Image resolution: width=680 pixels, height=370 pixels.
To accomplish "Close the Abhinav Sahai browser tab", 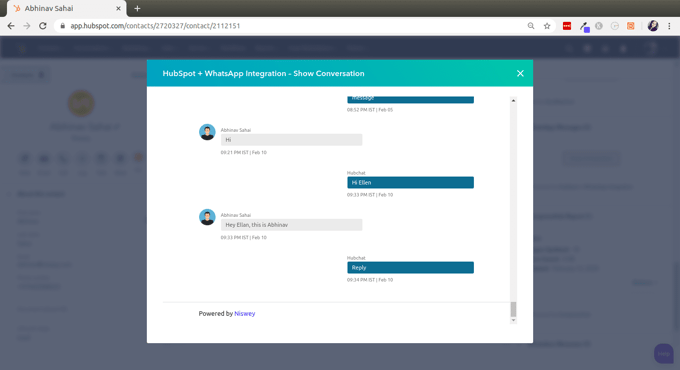I will tap(118, 8).
